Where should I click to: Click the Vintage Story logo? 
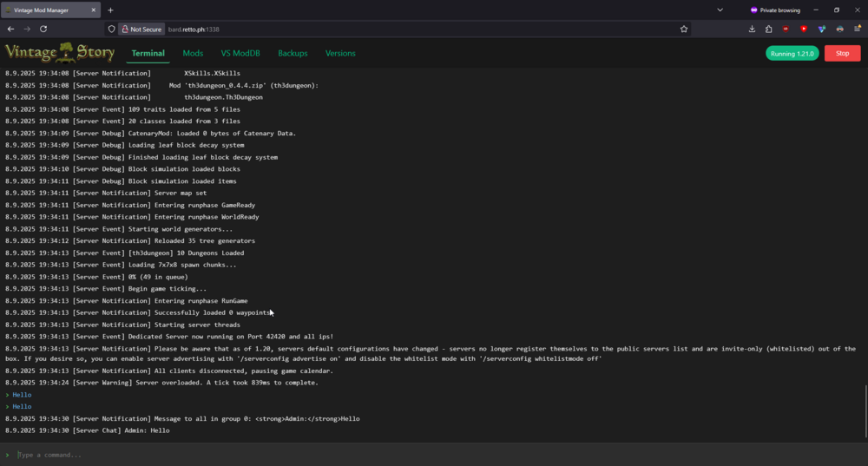coord(60,53)
